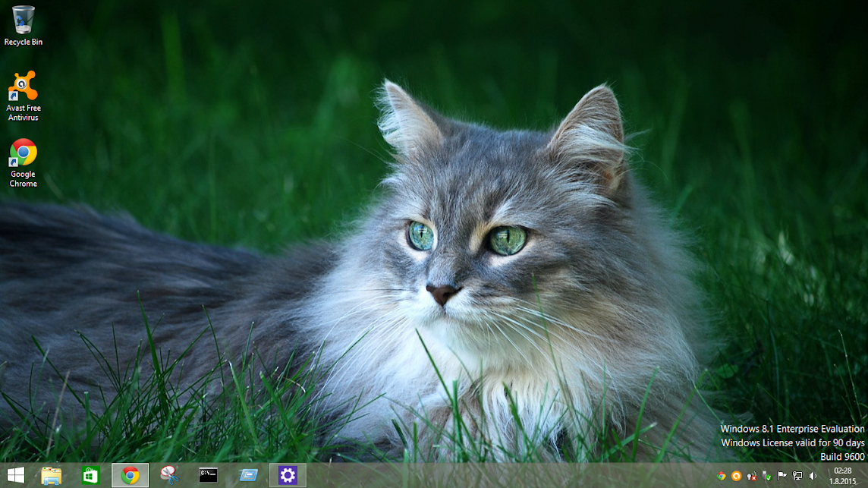This screenshot has height=488, width=868.
Task: Select the Avast Free Antivirus shortcut
Action: click(x=24, y=96)
